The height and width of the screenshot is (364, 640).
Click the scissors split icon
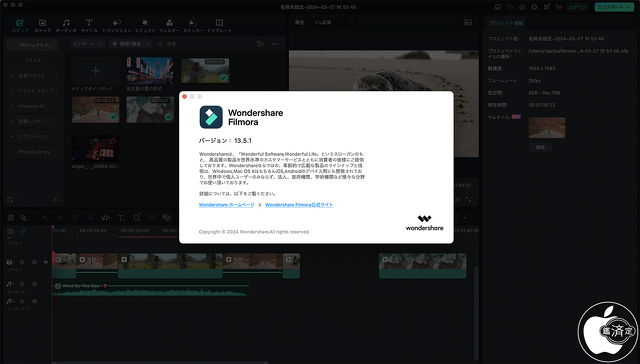(90, 218)
